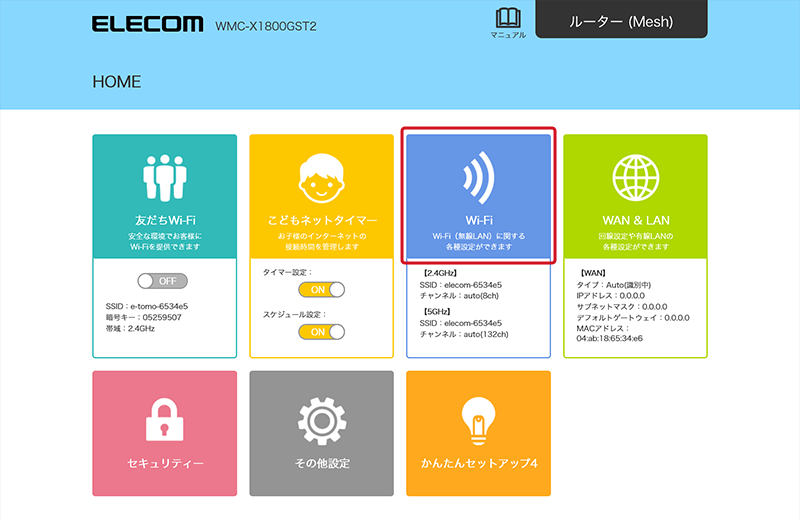800x520 pixels.
Task: Click the チャンネル auto(8ch) line
Action: click(x=459, y=295)
